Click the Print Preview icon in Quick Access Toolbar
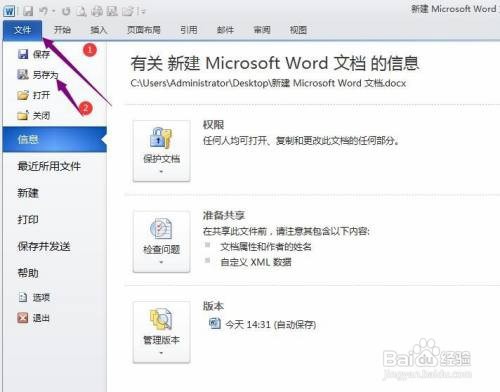 click(x=82, y=11)
